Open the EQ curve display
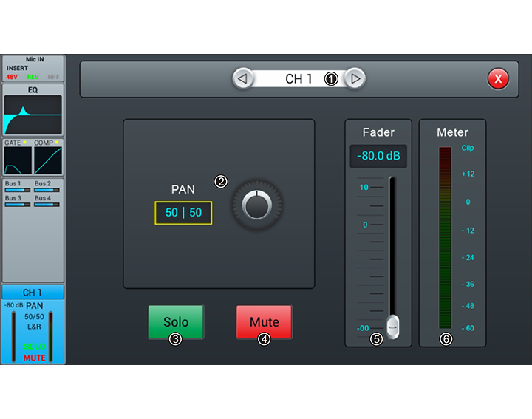 point(33,114)
